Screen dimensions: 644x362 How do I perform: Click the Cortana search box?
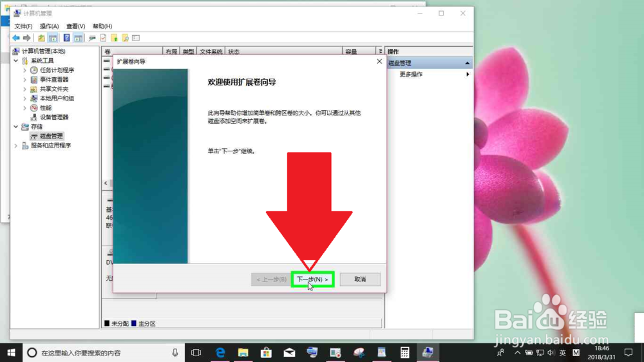pos(102,352)
